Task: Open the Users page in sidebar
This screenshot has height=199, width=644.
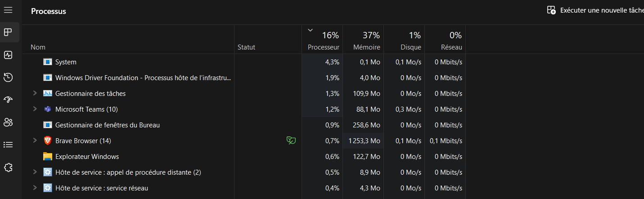Action: point(8,122)
